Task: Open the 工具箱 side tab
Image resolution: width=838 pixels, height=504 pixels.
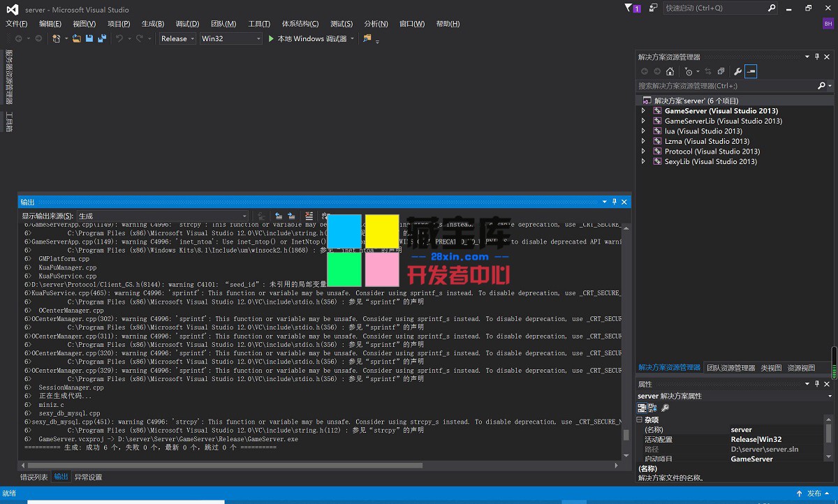Action: 9,121
